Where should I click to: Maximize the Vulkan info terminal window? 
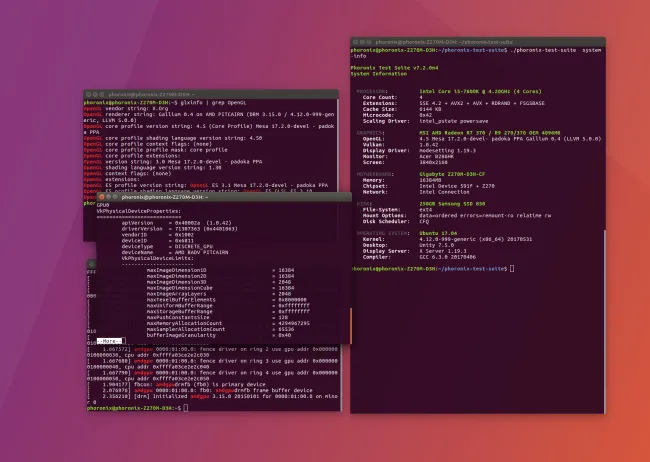[115, 197]
